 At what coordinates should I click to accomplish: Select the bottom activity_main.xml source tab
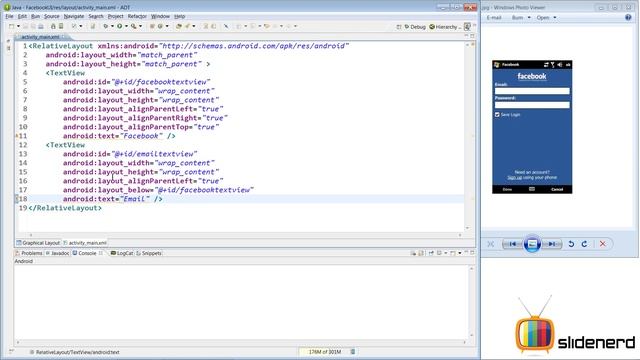click(85, 243)
